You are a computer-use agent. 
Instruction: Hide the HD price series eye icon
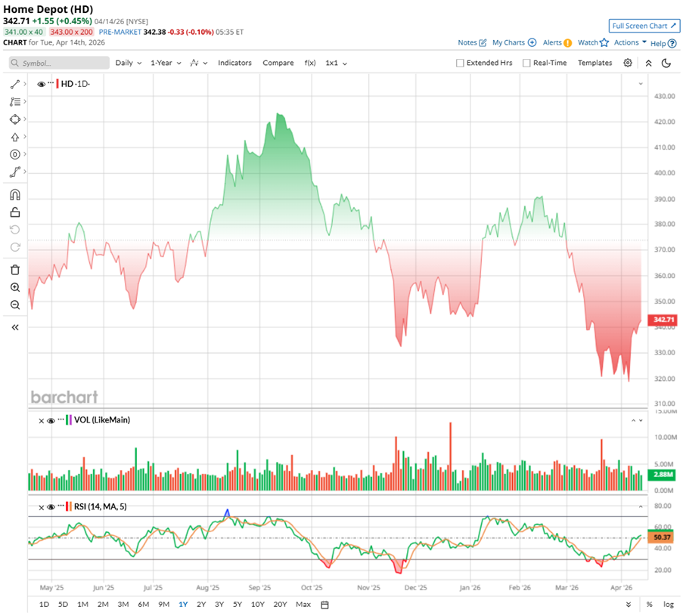(42, 84)
